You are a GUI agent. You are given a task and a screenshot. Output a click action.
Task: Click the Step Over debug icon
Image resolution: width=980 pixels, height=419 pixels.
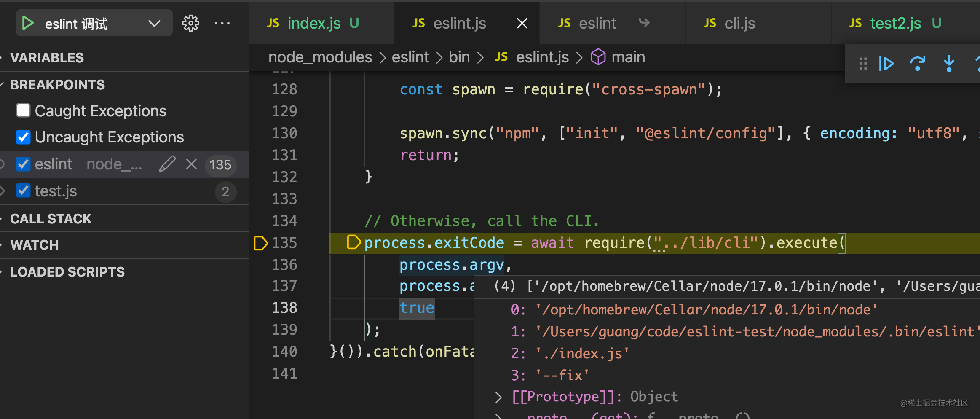pos(918,64)
